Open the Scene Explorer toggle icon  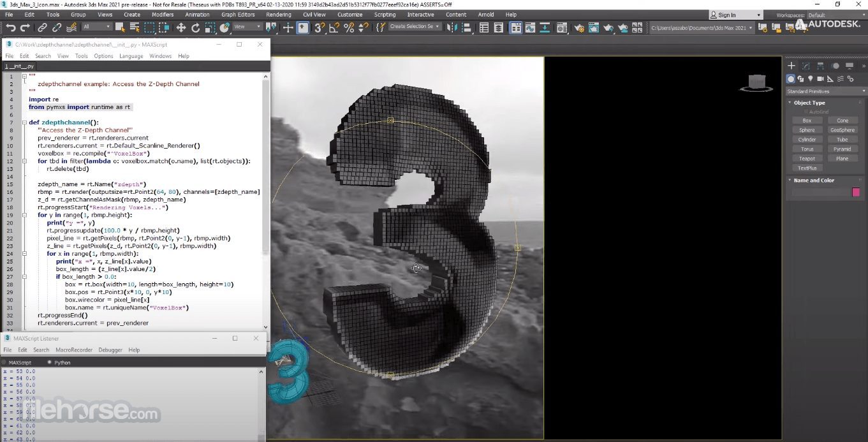pos(484,27)
